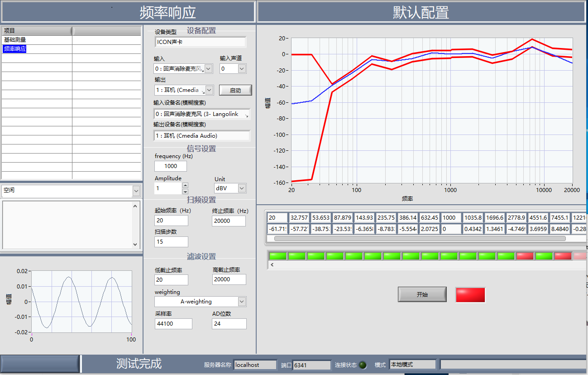Image resolution: width=588 pixels, height=375 pixels.
Task: Open the weighting A-weighting dropdown
Action: pos(242,302)
